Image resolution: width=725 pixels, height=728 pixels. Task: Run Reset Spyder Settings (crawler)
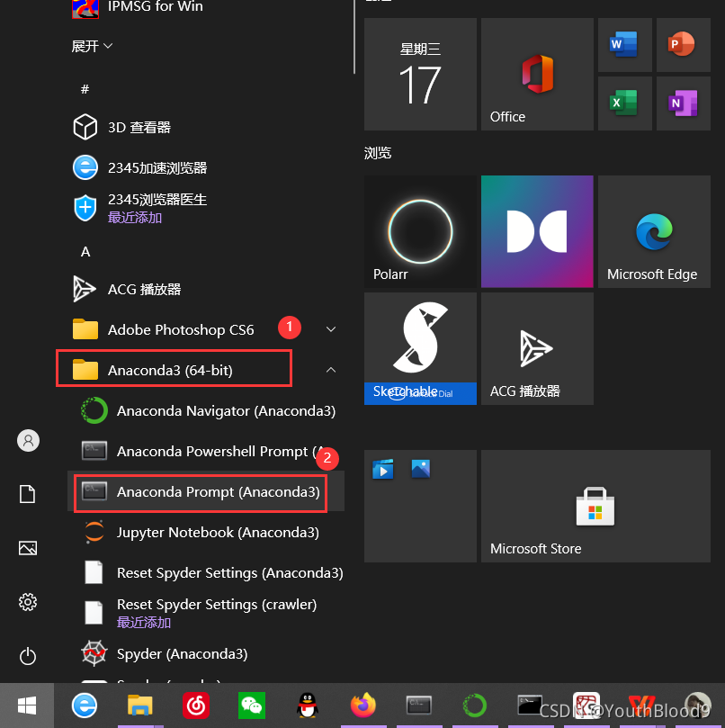[x=206, y=613]
